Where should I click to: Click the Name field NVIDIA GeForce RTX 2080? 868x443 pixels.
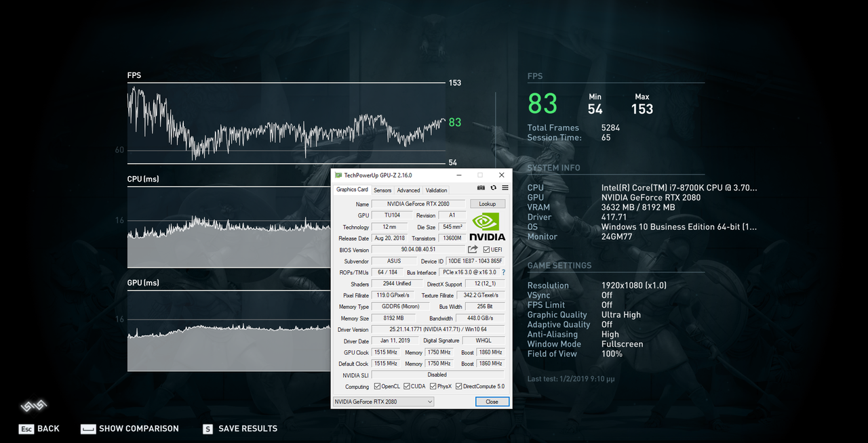(418, 204)
